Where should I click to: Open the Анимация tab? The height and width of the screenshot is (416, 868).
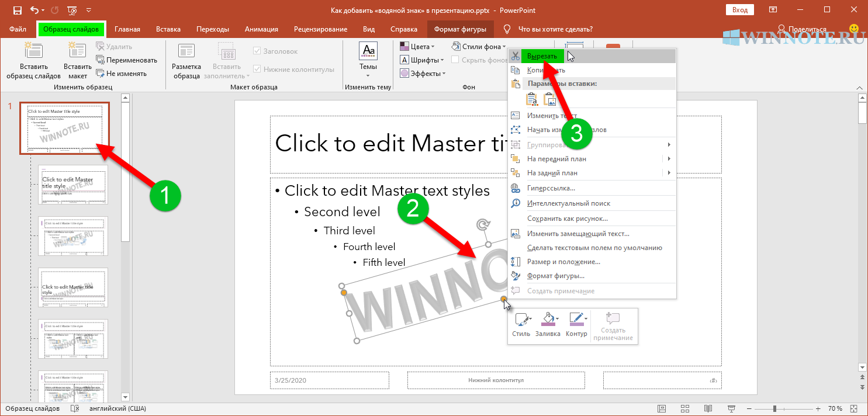click(x=261, y=29)
